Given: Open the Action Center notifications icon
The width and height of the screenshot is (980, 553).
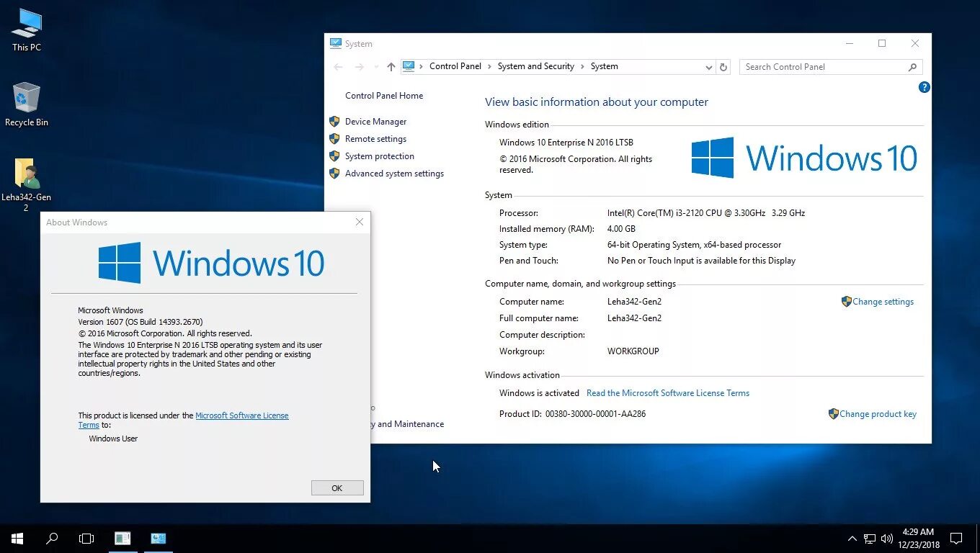Looking at the screenshot, I should pyautogui.click(x=956, y=538).
